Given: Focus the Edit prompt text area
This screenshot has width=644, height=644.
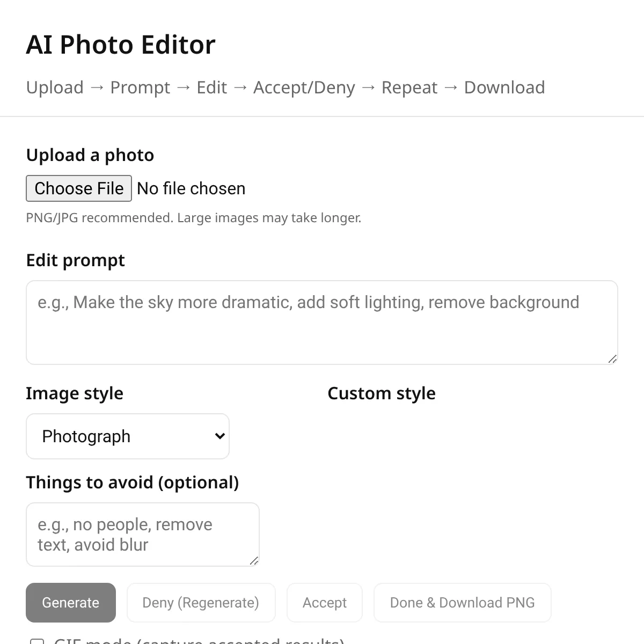Looking at the screenshot, I should (x=322, y=323).
